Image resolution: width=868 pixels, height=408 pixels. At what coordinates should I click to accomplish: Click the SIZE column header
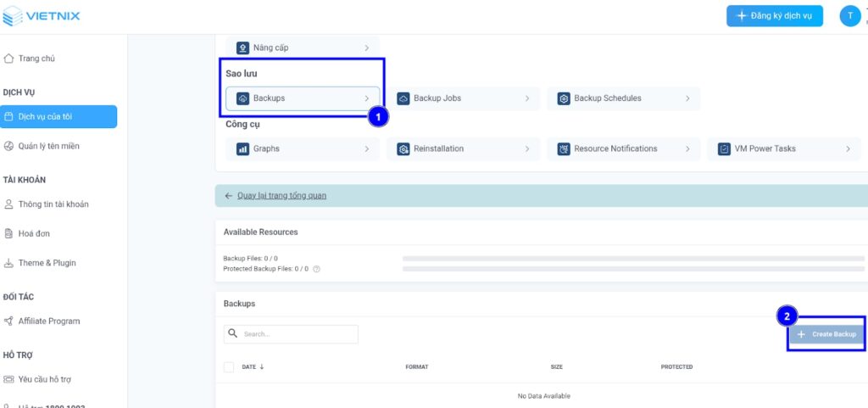[556, 367]
